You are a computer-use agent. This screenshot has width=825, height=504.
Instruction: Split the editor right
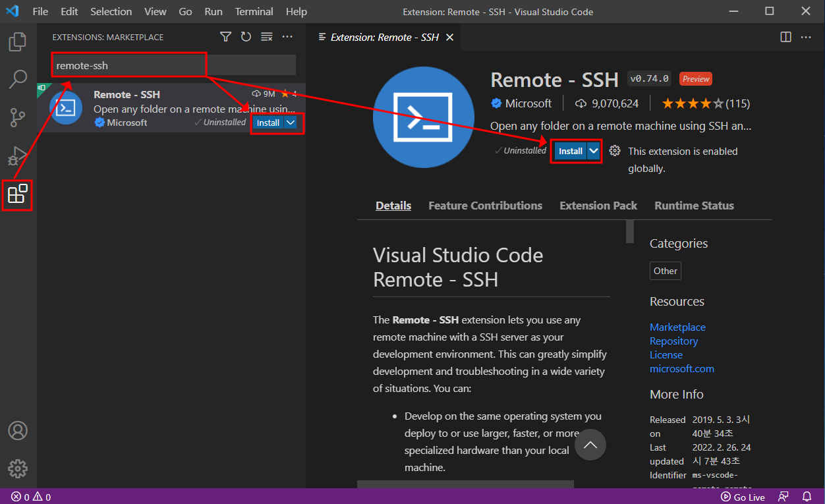pyautogui.click(x=785, y=38)
